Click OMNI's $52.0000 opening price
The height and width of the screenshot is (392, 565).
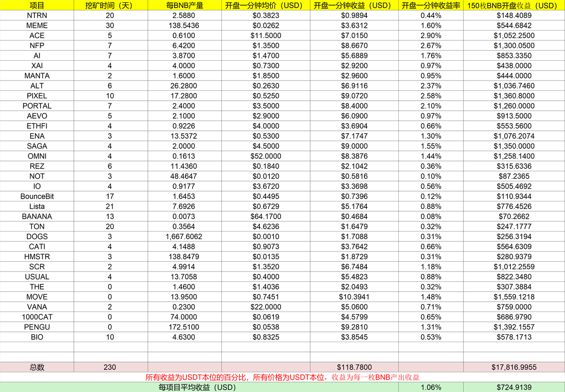coord(266,156)
